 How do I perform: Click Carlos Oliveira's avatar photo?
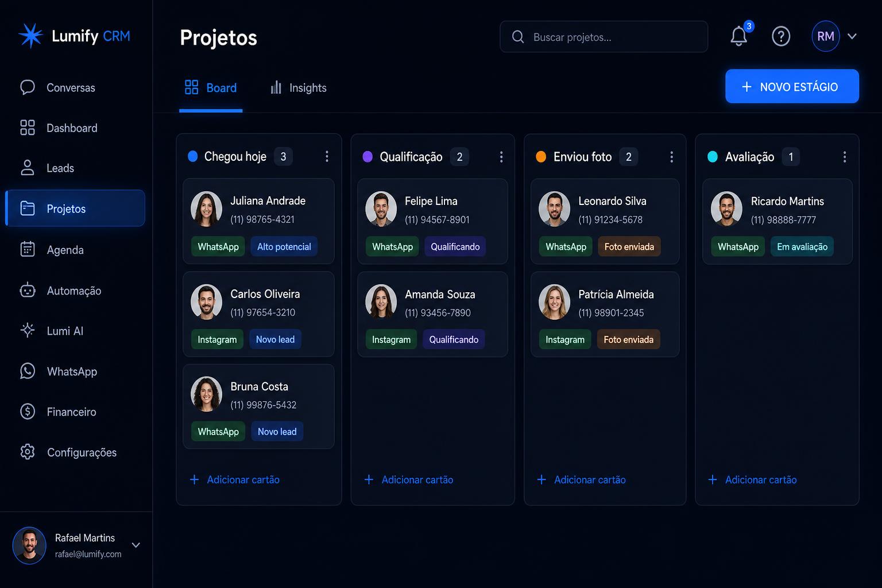click(x=206, y=302)
